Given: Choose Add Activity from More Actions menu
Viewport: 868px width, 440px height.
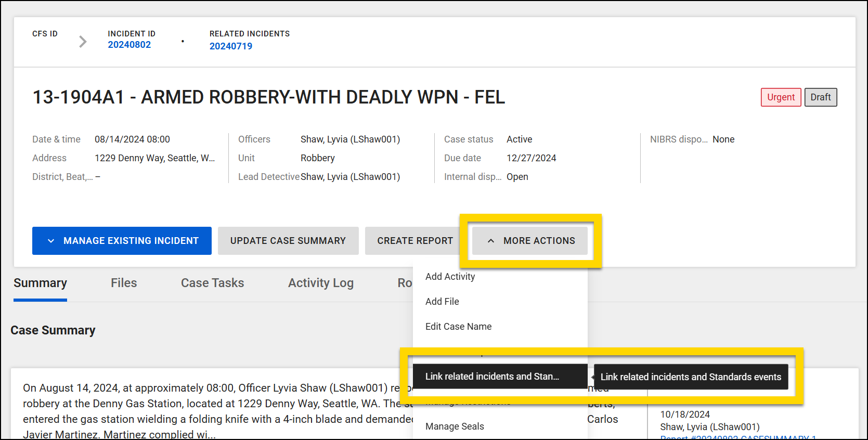Looking at the screenshot, I should 500,277.
